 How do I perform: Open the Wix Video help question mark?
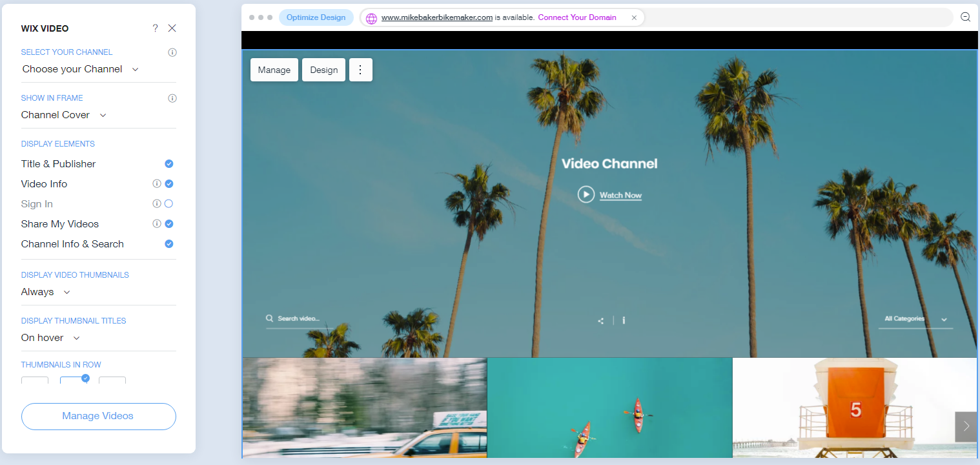[155, 28]
